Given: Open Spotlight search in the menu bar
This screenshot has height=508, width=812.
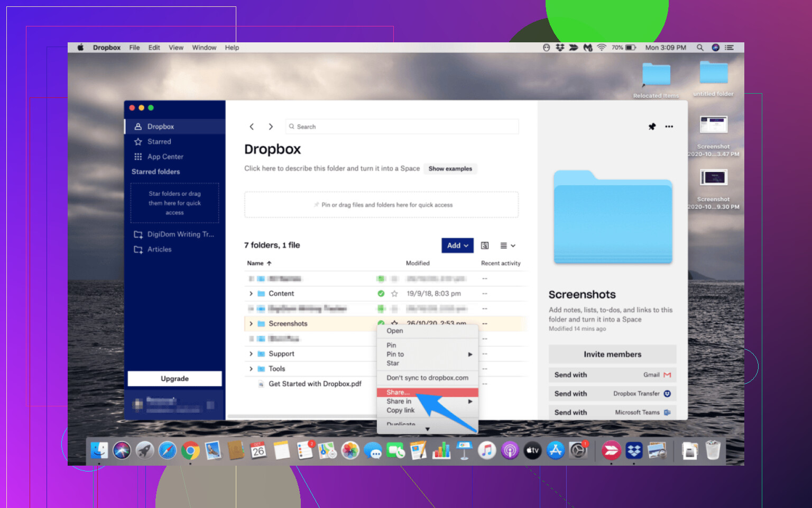Looking at the screenshot, I should 700,48.
